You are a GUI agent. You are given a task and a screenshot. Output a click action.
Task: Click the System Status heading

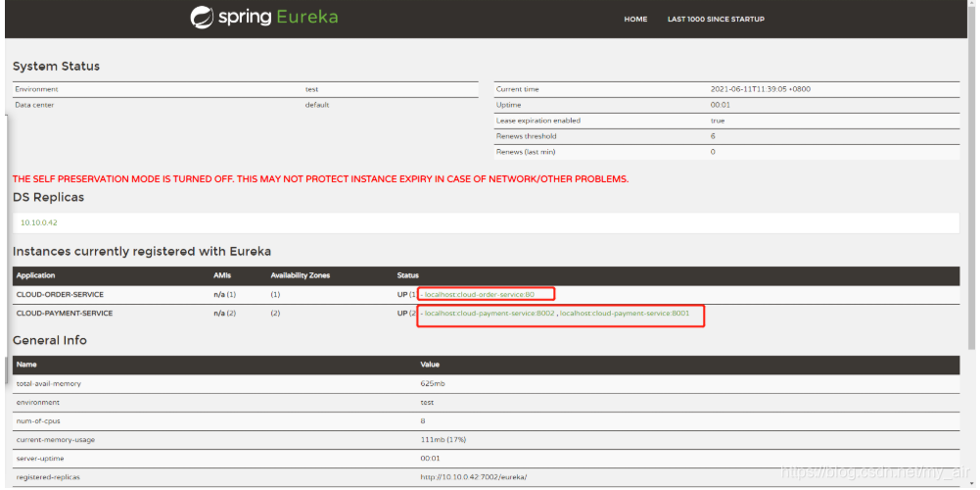coord(56,67)
